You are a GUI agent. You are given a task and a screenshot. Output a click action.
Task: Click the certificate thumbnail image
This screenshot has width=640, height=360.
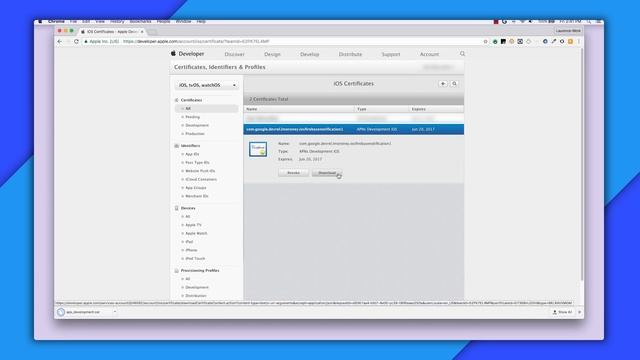[258, 149]
